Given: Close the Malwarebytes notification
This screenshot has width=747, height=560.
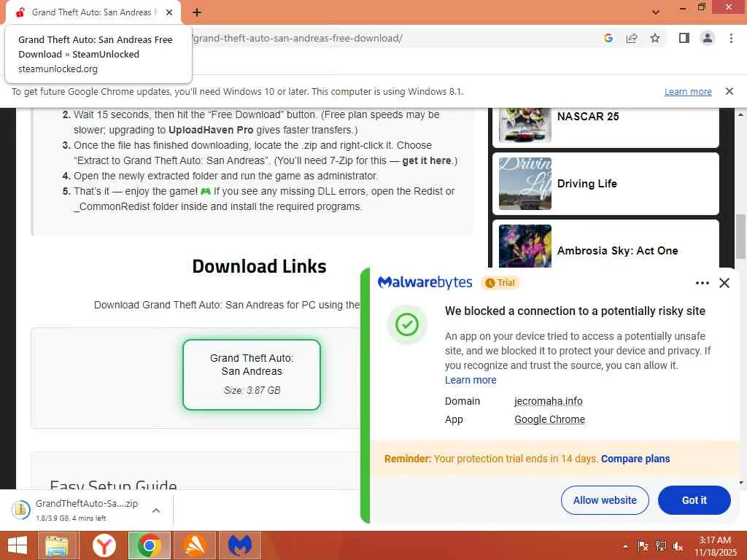Looking at the screenshot, I should tap(724, 283).
